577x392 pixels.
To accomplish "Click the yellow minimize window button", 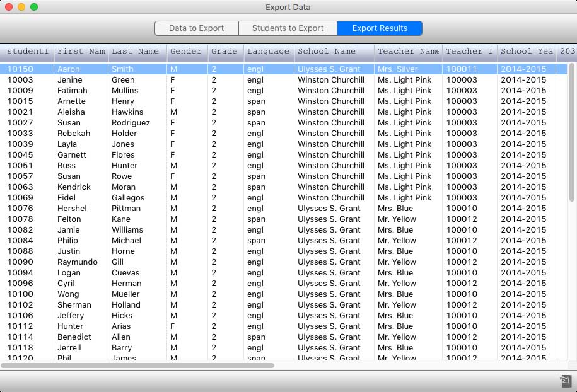I will click(21, 7).
